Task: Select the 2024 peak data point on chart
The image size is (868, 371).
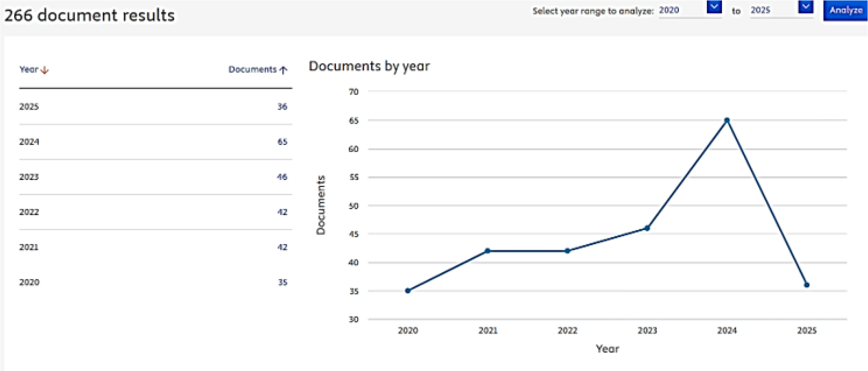Action: (x=727, y=120)
